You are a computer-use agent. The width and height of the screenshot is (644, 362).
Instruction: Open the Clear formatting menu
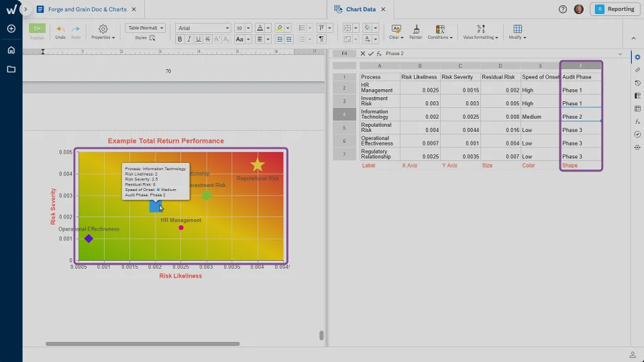click(396, 32)
